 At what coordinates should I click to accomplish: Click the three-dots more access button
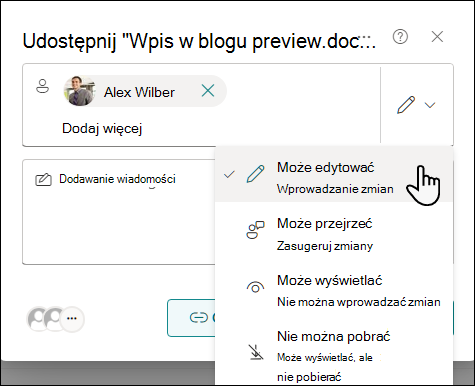(x=72, y=319)
